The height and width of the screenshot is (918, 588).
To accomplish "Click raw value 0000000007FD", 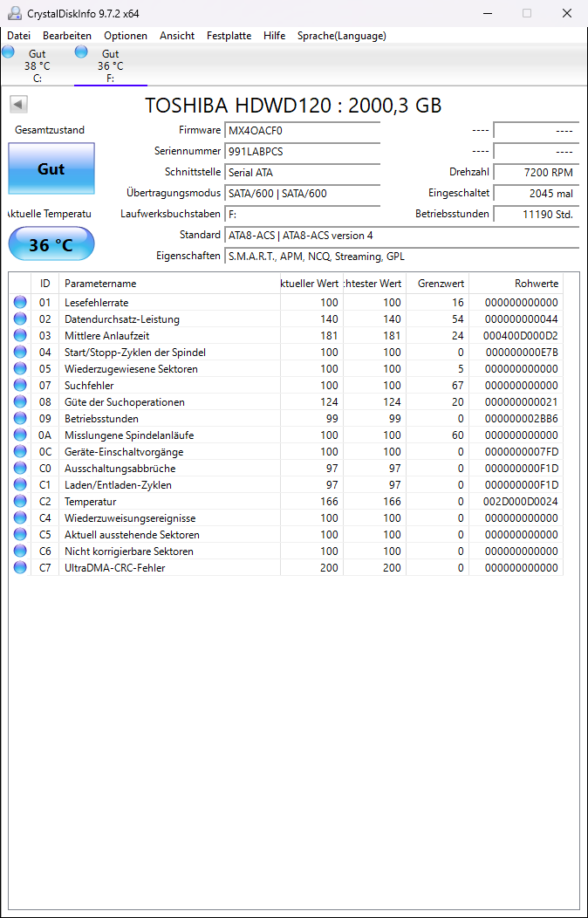I will [x=520, y=451].
